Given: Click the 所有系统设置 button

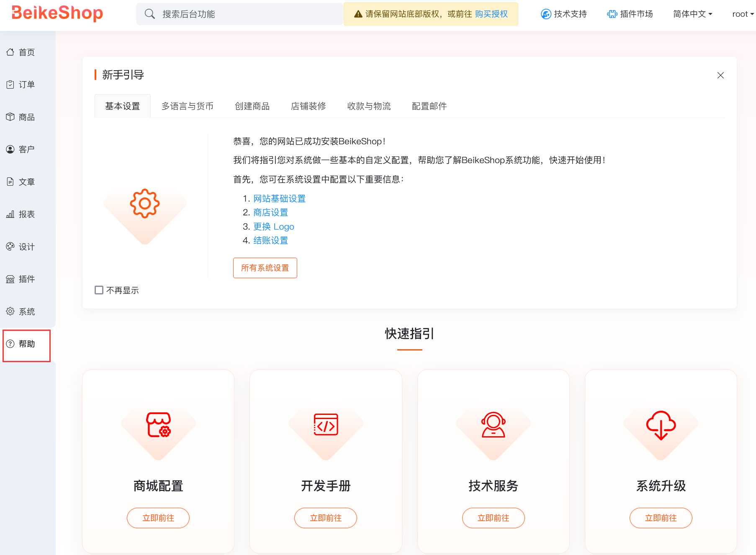Looking at the screenshot, I should click(x=265, y=268).
